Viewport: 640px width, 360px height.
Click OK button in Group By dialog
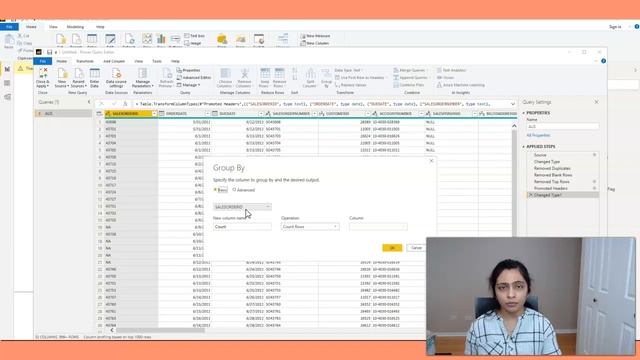(392, 248)
